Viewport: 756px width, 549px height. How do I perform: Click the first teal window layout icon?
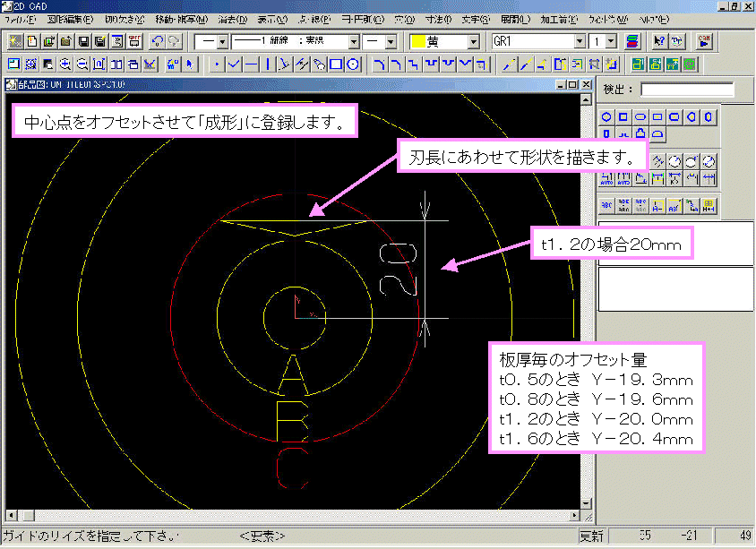(x=638, y=64)
